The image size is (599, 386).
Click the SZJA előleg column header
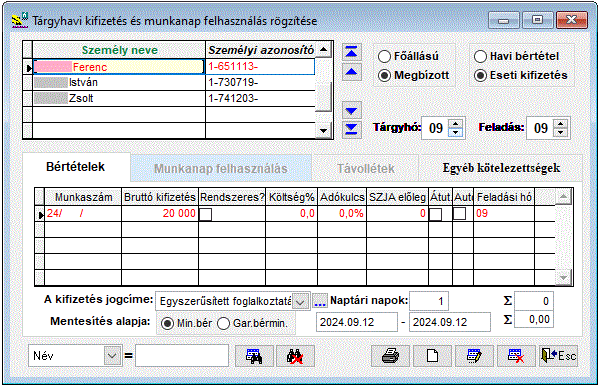click(x=397, y=197)
